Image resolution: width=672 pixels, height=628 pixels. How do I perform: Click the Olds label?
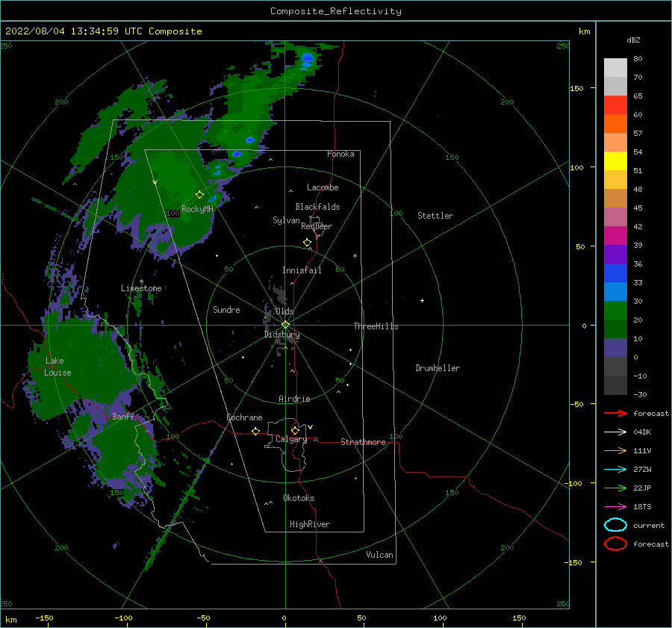[x=284, y=311]
